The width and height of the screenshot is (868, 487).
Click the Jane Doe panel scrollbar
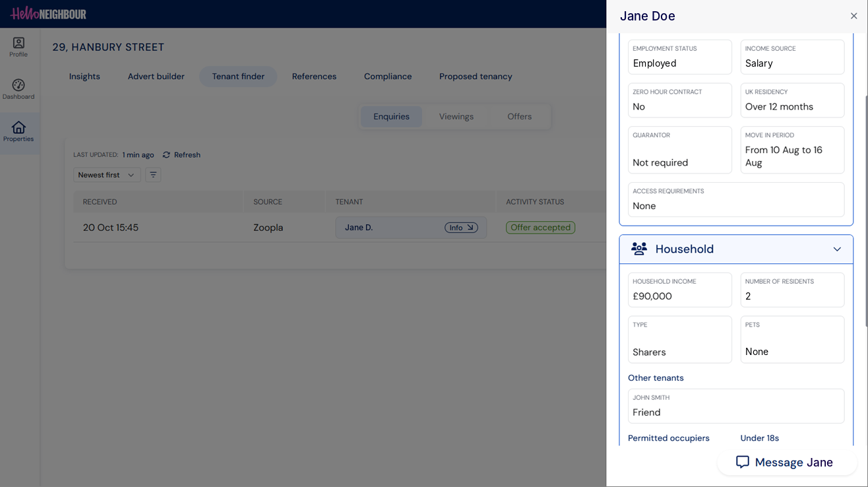pos(865,211)
